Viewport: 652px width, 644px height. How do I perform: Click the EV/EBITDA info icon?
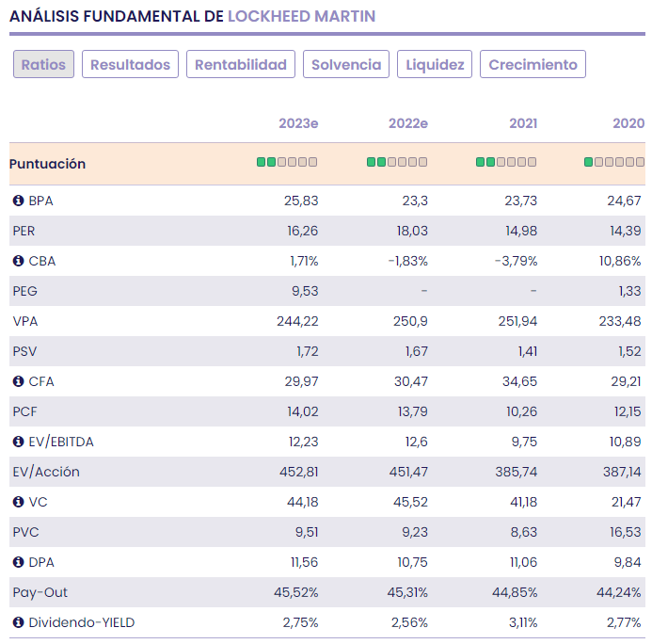point(18,442)
